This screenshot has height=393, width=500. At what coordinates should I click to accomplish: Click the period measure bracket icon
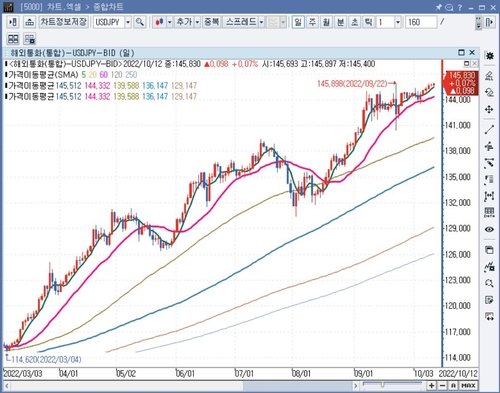click(x=489, y=196)
